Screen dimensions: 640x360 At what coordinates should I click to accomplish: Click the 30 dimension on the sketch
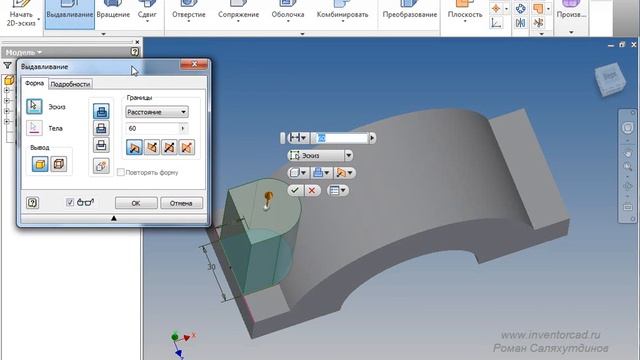coord(211,266)
